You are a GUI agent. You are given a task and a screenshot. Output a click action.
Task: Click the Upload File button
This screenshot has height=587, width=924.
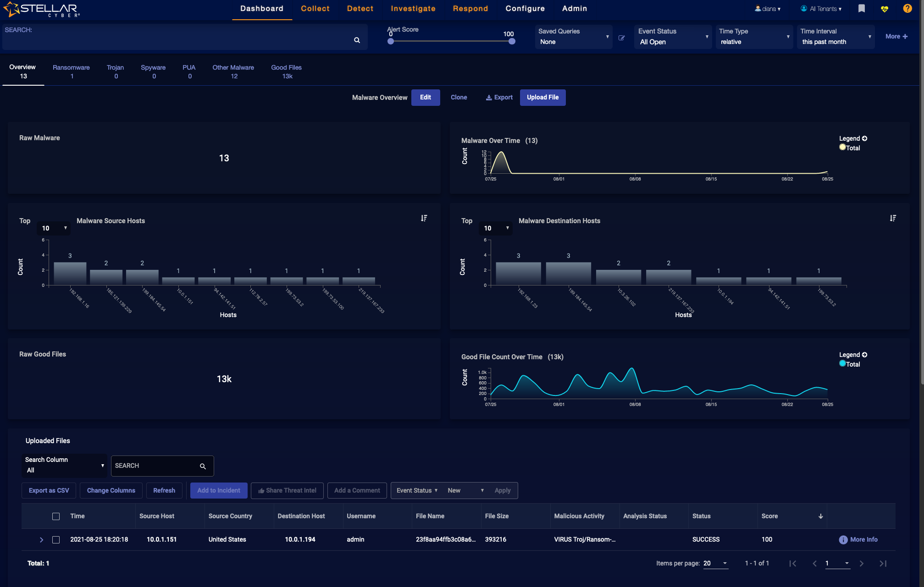pyautogui.click(x=542, y=98)
